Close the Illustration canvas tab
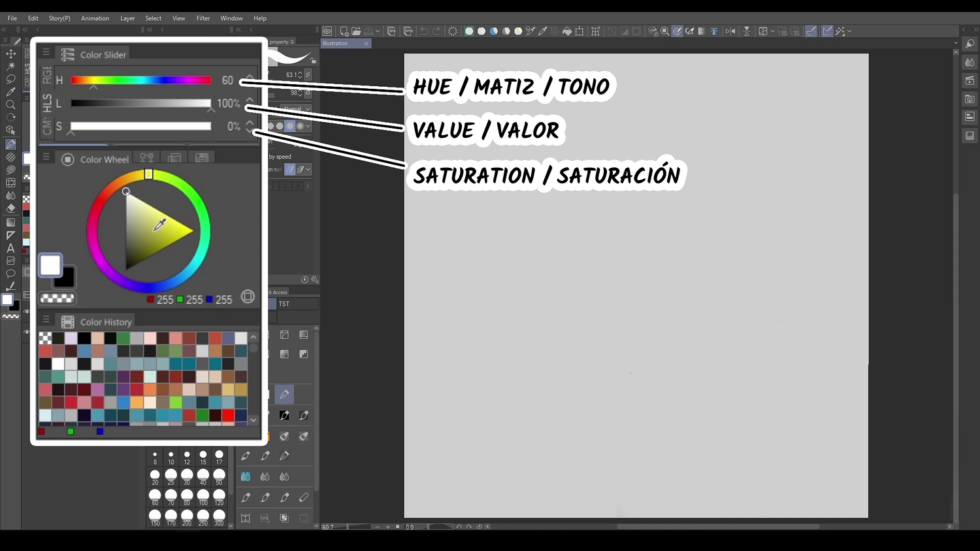Screen dimensions: 980x551 [366, 44]
